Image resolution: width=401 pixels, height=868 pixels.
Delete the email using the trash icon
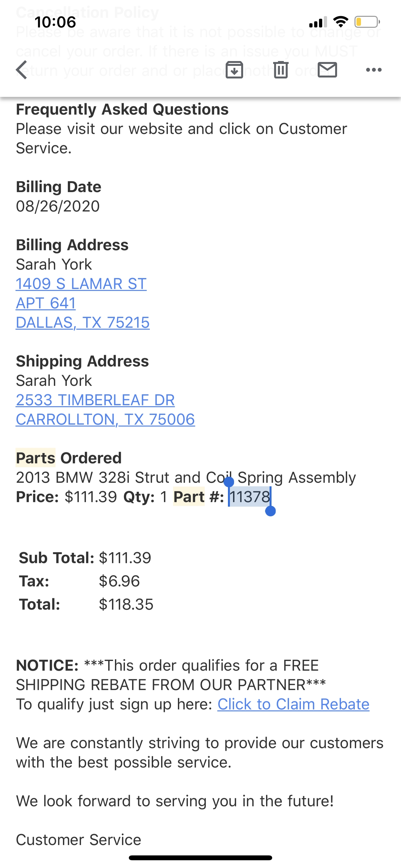[x=281, y=70]
